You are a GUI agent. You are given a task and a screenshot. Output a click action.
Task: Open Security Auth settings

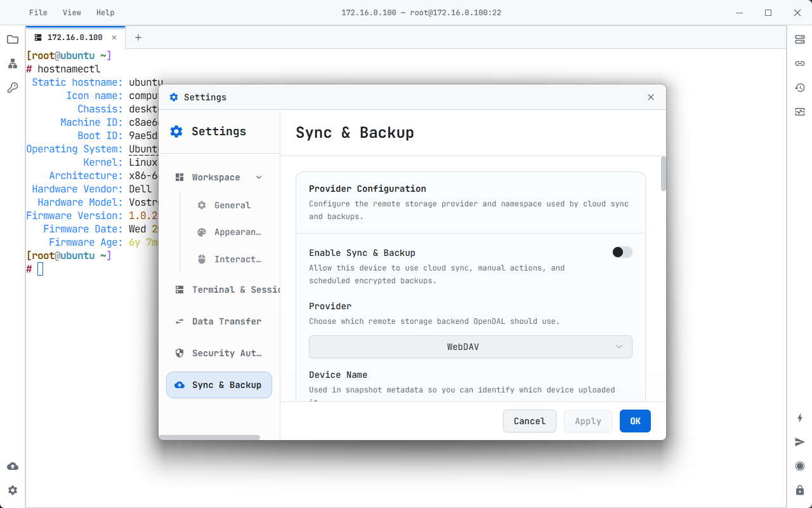click(219, 353)
